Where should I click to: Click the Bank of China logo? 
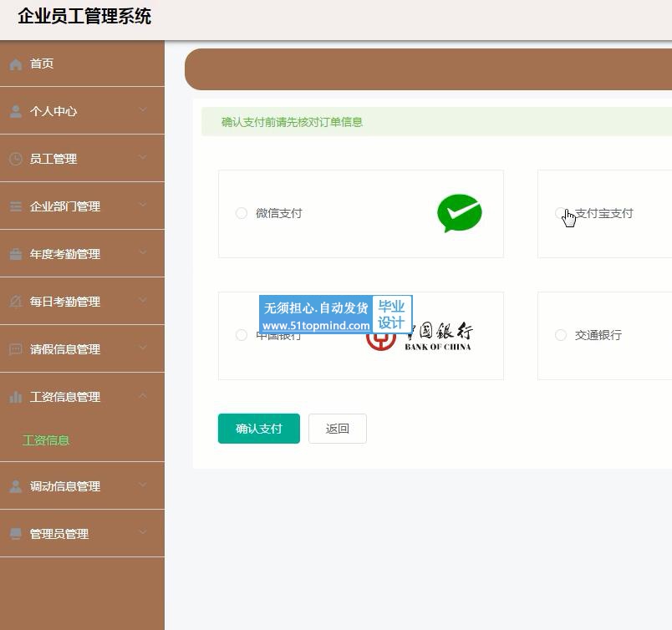419,337
